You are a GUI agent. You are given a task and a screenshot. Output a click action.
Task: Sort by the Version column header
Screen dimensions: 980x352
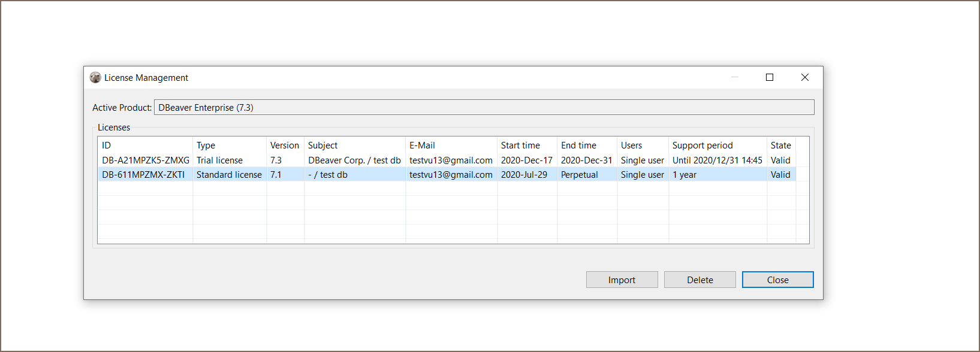pyautogui.click(x=284, y=145)
